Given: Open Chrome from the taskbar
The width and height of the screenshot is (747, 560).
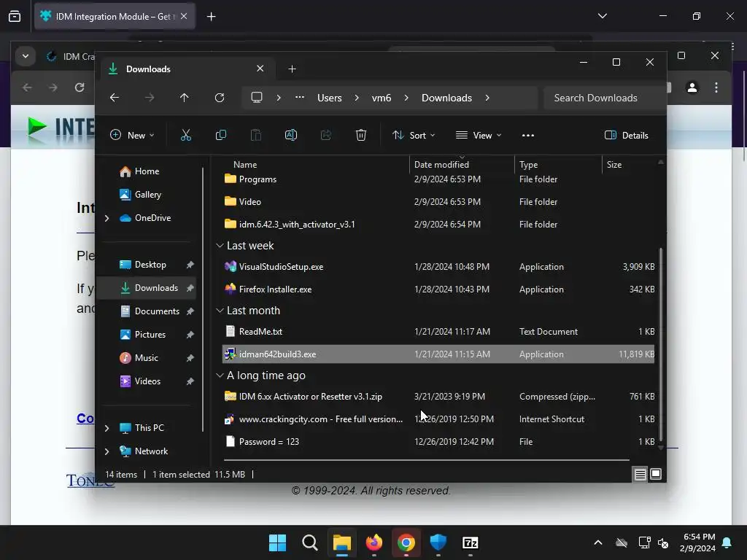Looking at the screenshot, I should (x=406, y=542).
